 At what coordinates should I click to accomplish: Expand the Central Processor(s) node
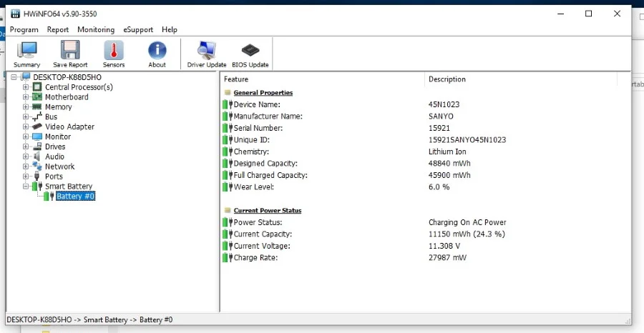26,87
